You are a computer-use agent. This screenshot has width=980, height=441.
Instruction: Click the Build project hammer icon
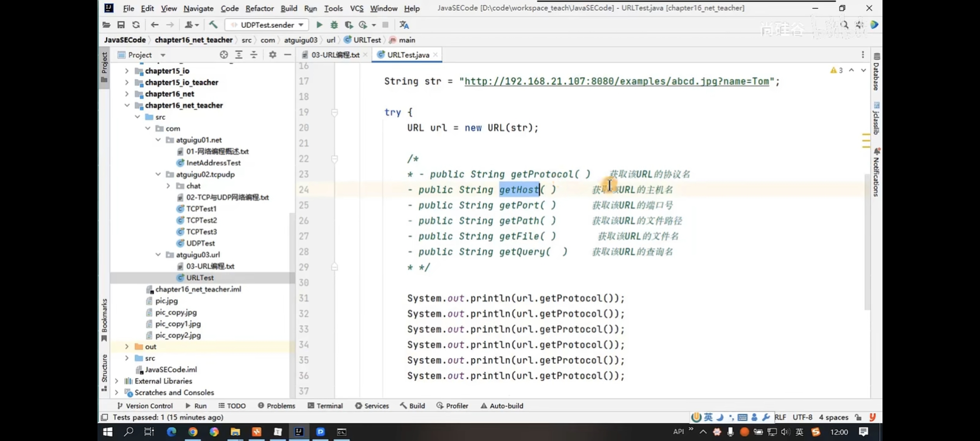click(x=213, y=25)
